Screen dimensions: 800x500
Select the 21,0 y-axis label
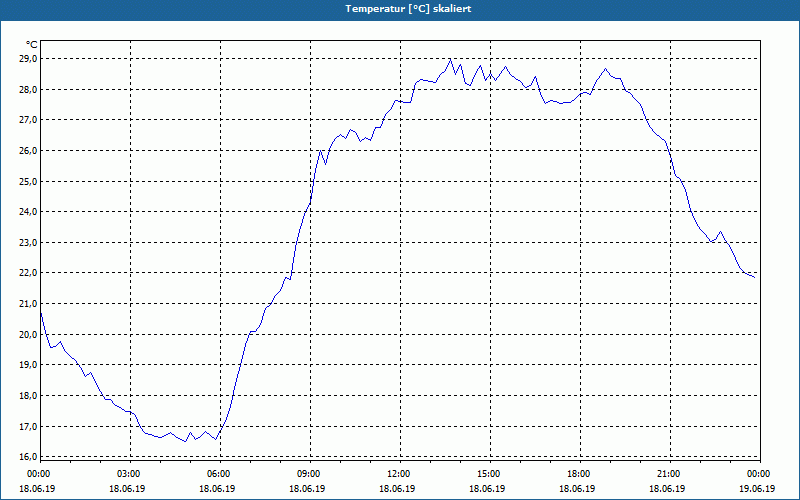pos(29,304)
